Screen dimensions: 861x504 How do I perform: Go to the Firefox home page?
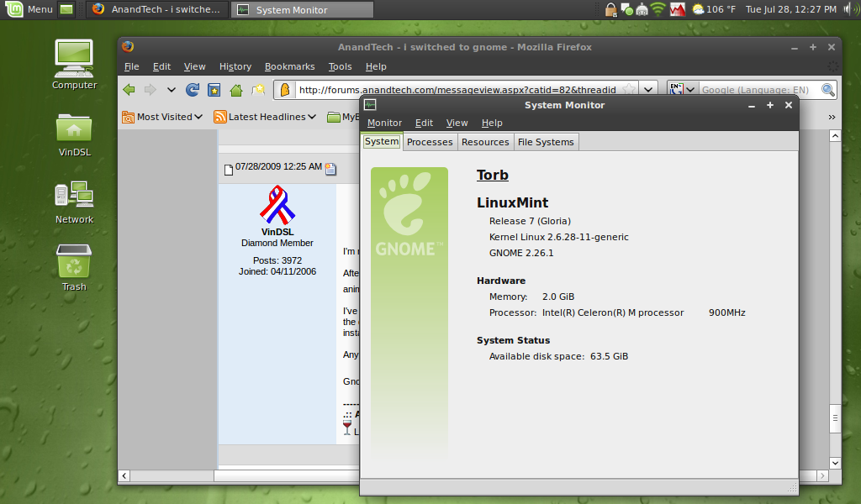pyautogui.click(x=236, y=90)
